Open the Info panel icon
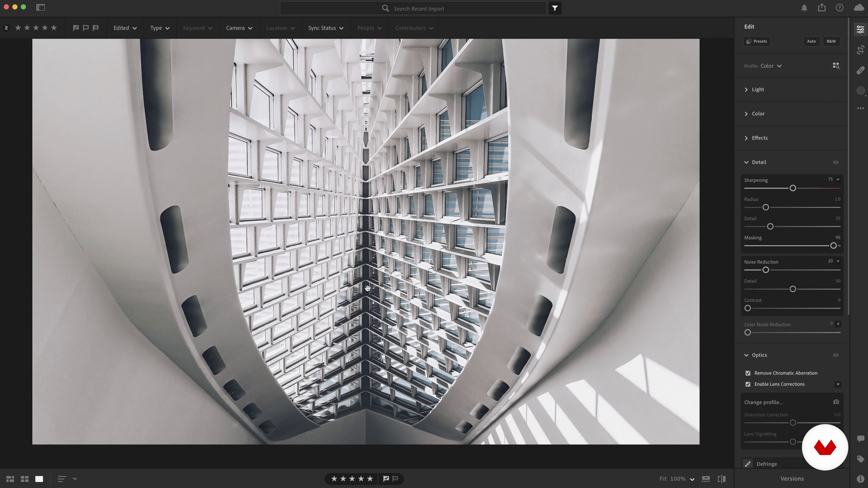 [861, 479]
